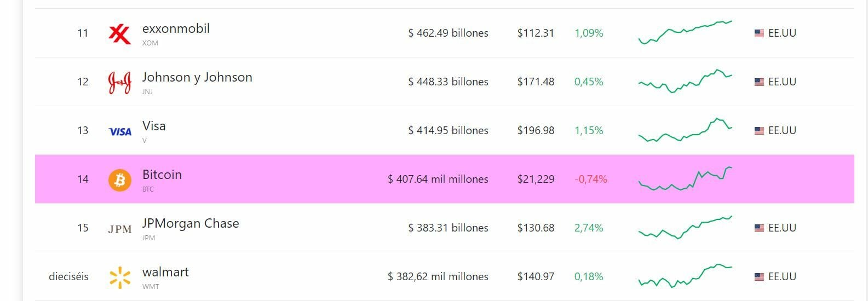Open the walmart company link

[x=165, y=272]
